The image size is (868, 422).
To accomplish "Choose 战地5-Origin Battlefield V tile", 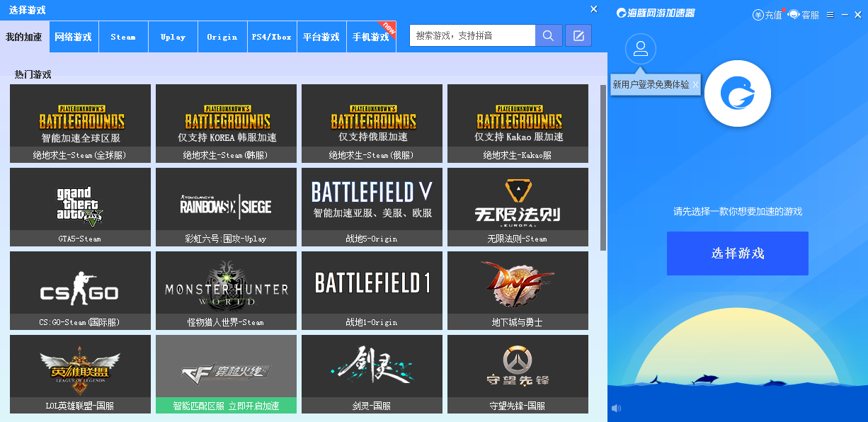I will [x=372, y=207].
